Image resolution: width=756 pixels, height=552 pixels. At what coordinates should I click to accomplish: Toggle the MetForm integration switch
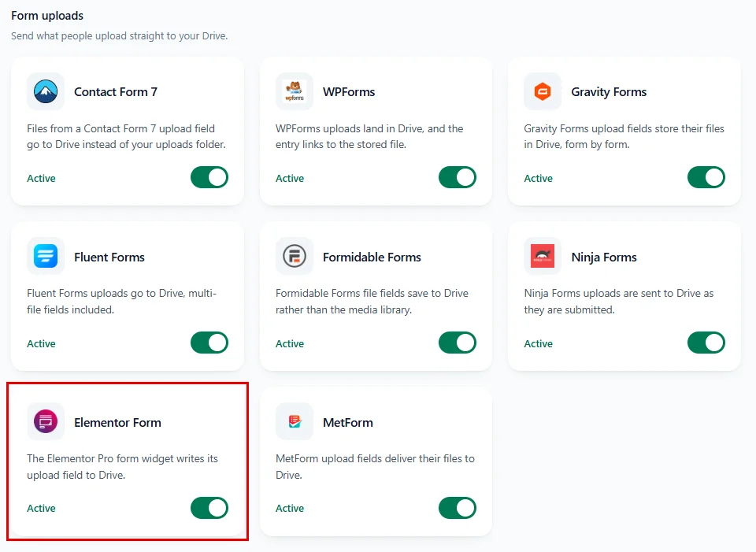[x=458, y=508]
